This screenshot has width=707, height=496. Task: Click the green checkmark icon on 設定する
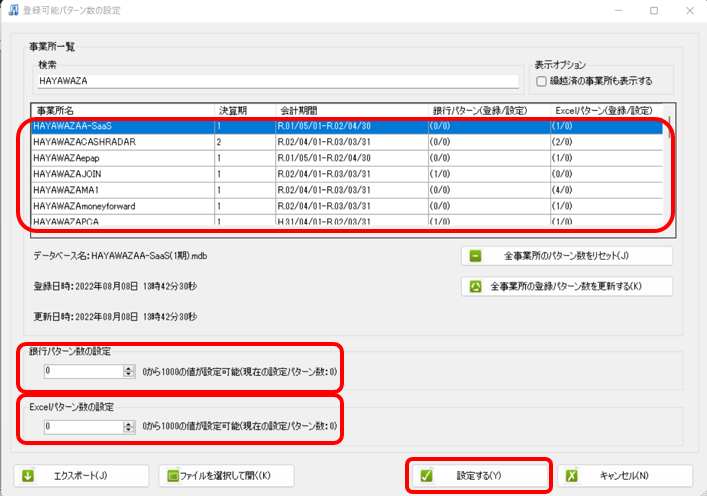pos(426,476)
